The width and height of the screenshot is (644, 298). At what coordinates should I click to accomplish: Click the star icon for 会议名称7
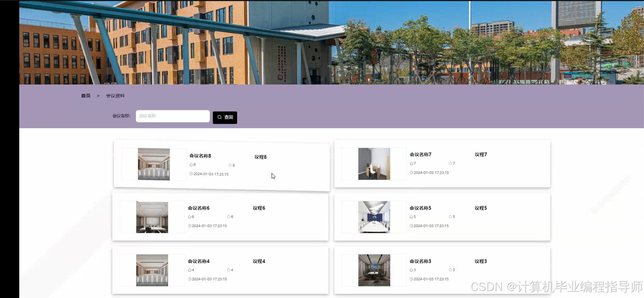click(x=450, y=164)
